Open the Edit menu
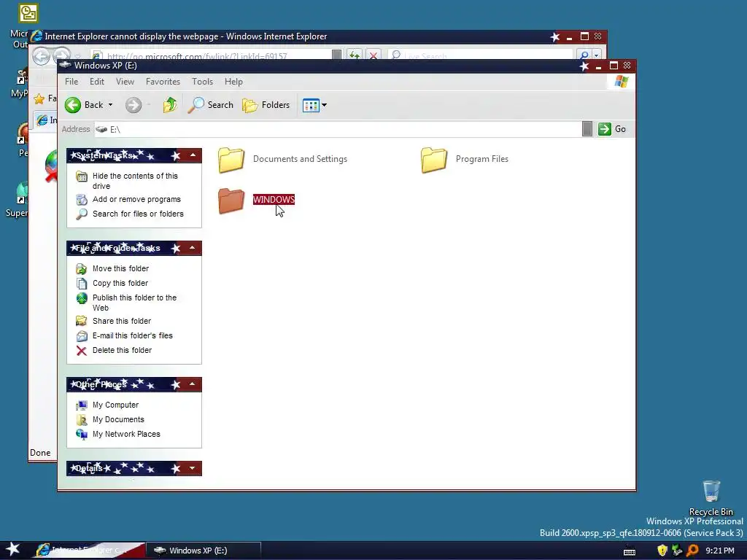Image resolution: width=747 pixels, height=560 pixels. [97, 82]
